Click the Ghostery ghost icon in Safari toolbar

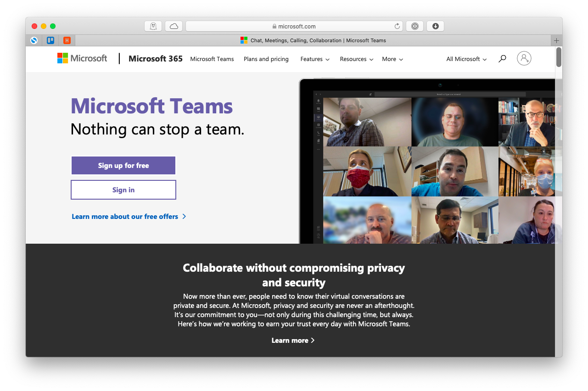click(153, 26)
